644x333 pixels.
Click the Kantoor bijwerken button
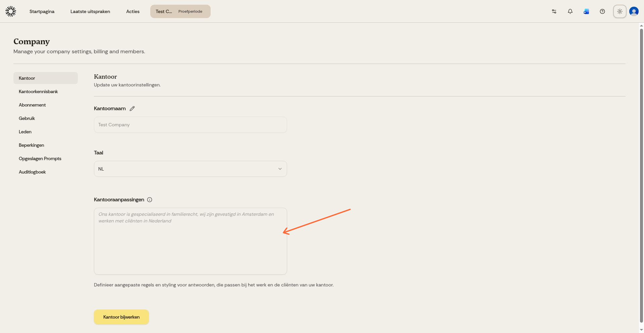click(x=121, y=317)
